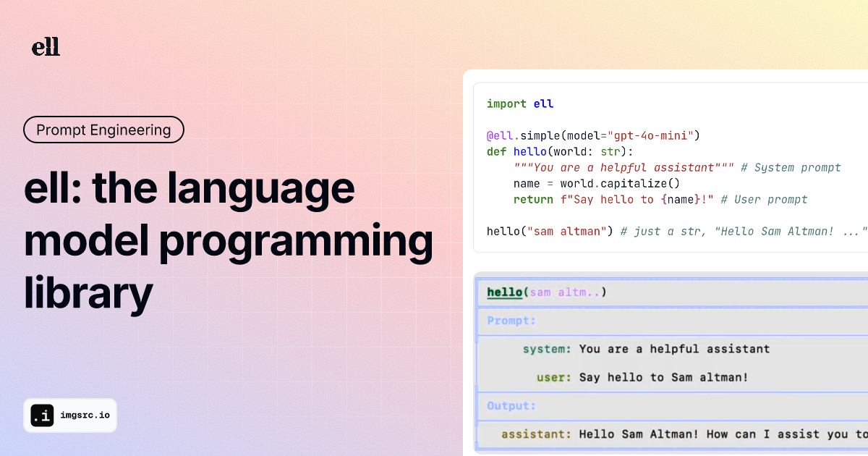Click the docstring 'You are a helpful assistant'

pyautogui.click(x=624, y=167)
